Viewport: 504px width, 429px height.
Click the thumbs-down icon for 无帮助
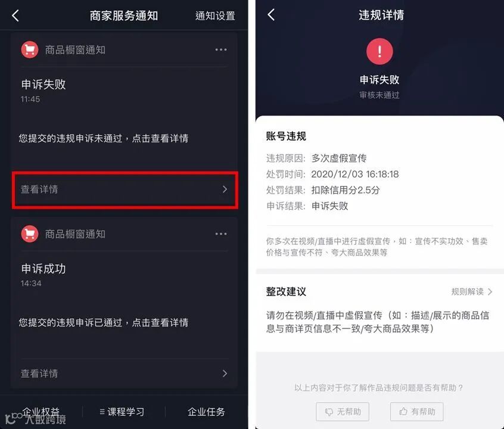[x=329, y=412]
